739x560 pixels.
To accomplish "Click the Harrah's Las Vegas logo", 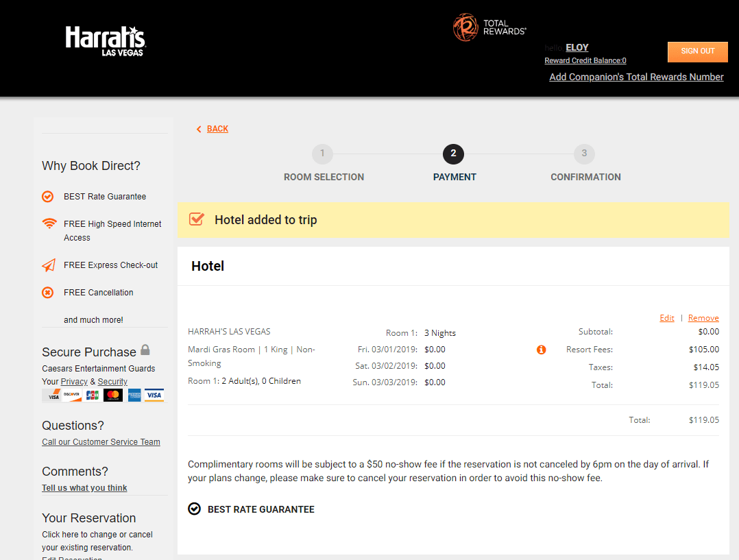I will tap(106, 42).
